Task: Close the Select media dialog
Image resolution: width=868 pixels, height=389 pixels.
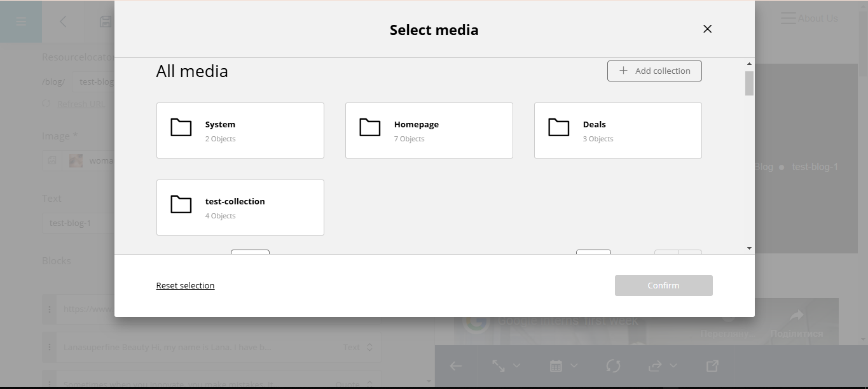Action: (x=707, y=29)
